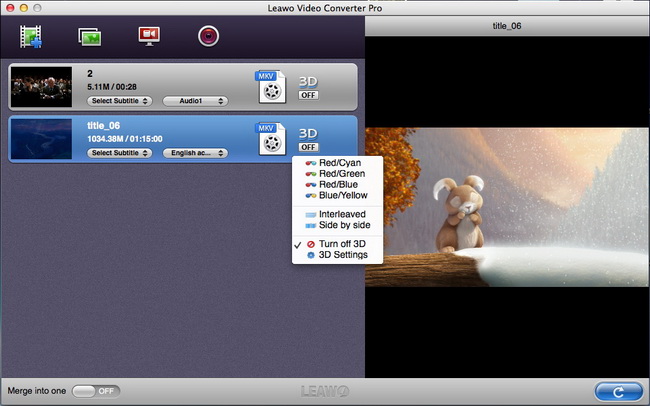Toggle the 3D OFF switch for title_06
The height and width of the screenshot is (406, 650).
pyautogui.click(x=308, y=147)
